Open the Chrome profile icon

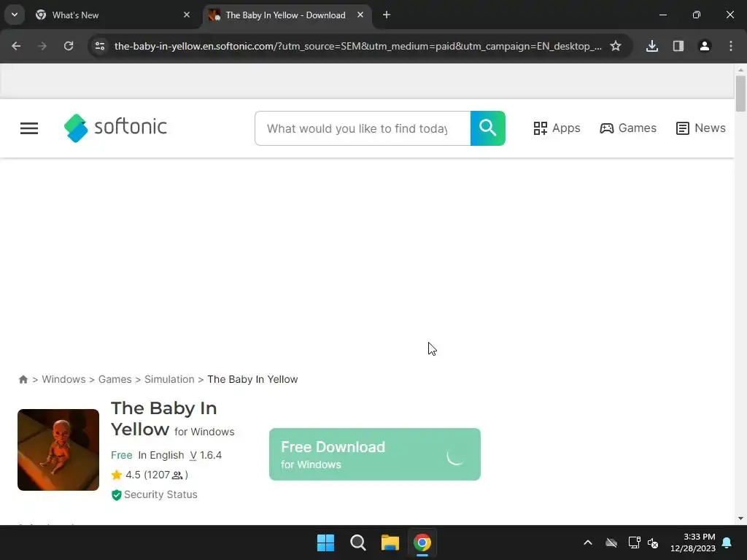(x=704, y=46)
